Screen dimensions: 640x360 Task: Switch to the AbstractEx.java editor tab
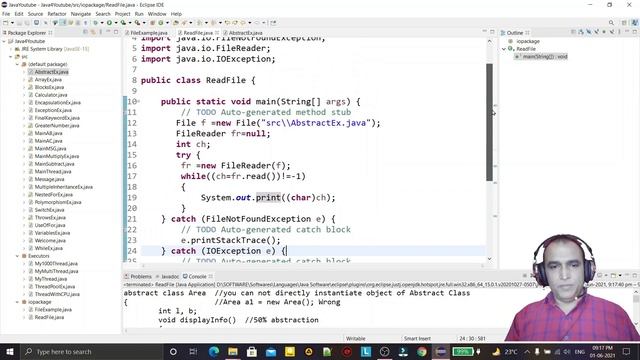pyautogui.click(x=245, y=33)
